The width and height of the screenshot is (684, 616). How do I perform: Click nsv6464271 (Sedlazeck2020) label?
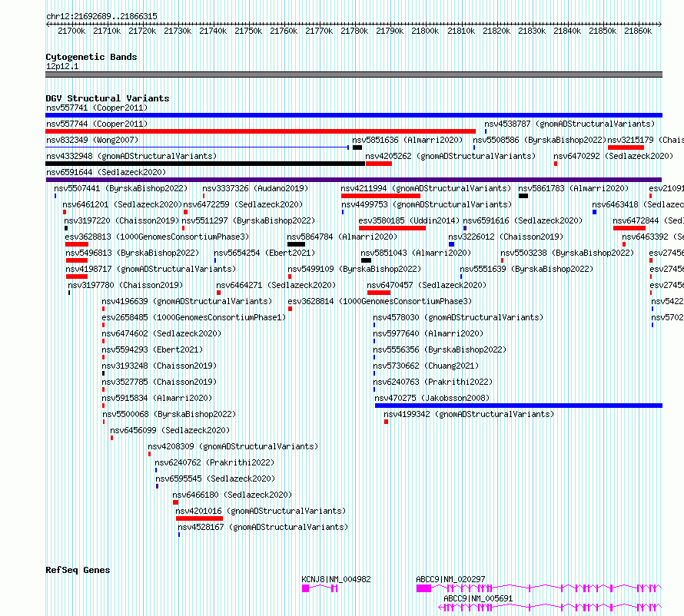[276, 285]
